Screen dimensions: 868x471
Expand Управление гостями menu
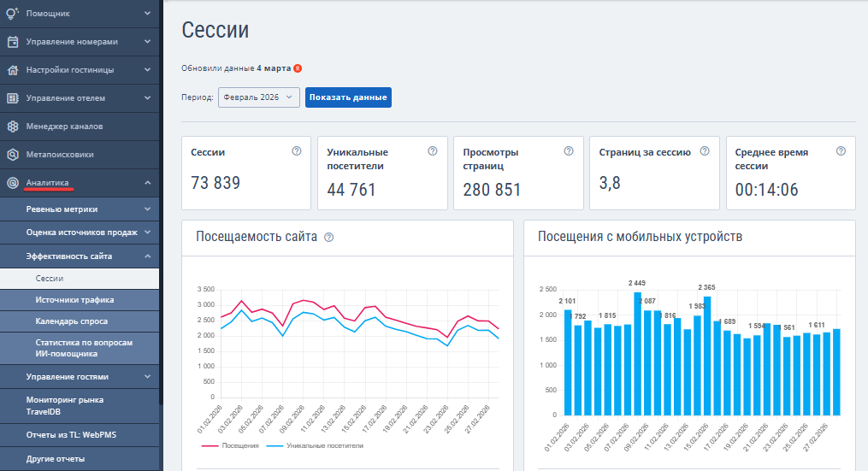tap(147, 376)
